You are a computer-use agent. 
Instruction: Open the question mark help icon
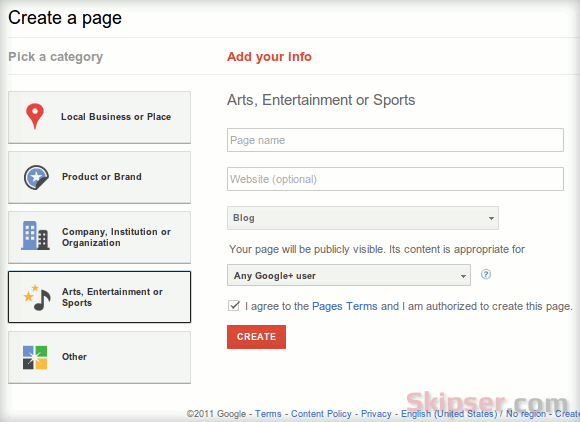click(486, 274)
